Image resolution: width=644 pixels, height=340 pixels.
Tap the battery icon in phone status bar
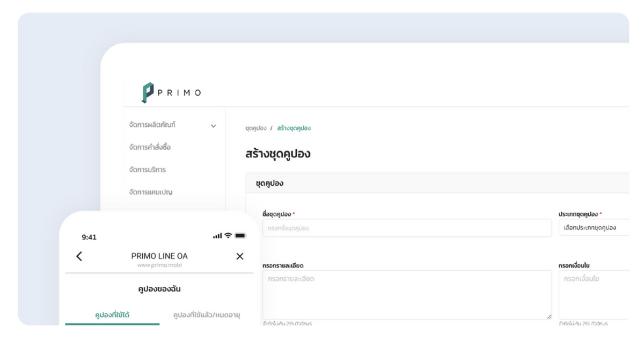pyautogui.click(x=240, y=236)
